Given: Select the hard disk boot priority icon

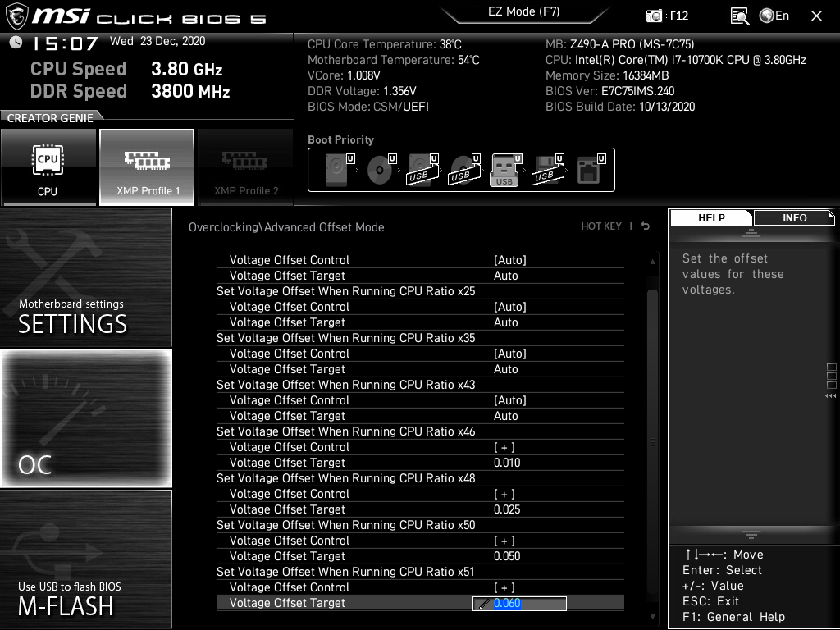Looking at the screenshot, I should 339,169.
